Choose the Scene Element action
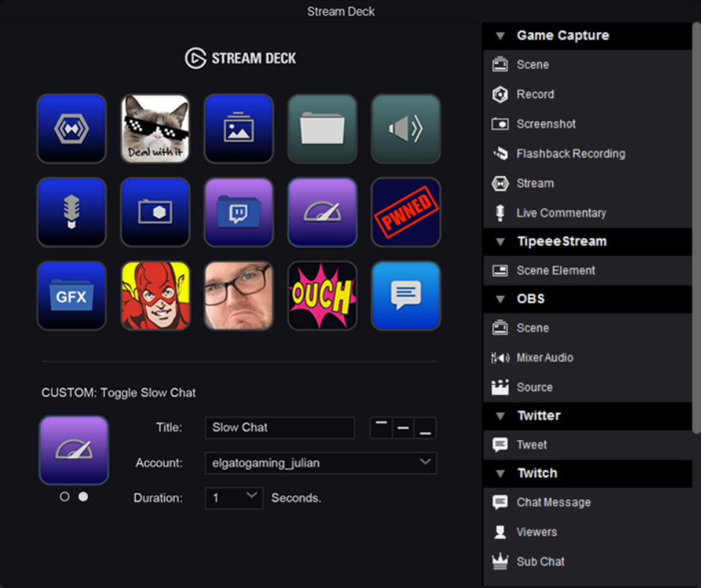This screenshot has width=701, height=588. 587,271
